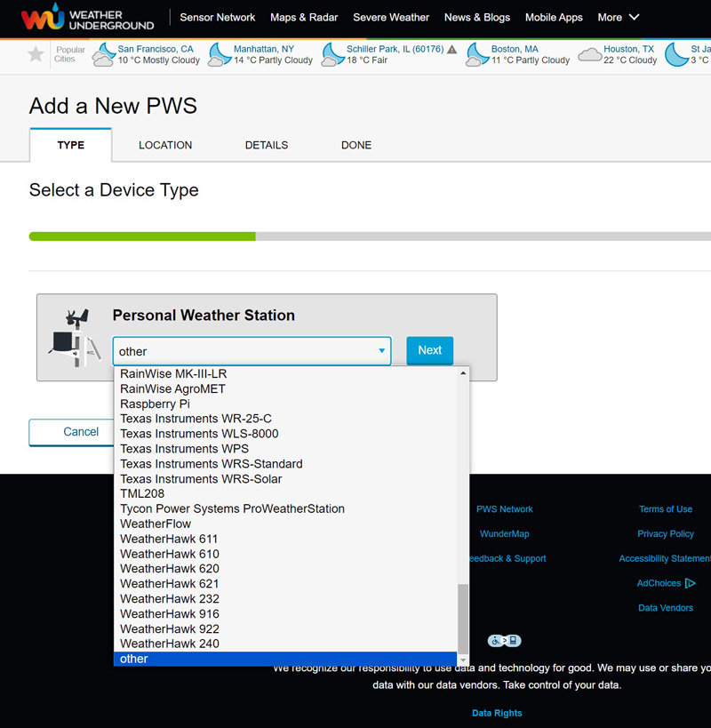Open WunderMap footer link
The width and height of the screenshot is (711, 728).
point(505,533)
